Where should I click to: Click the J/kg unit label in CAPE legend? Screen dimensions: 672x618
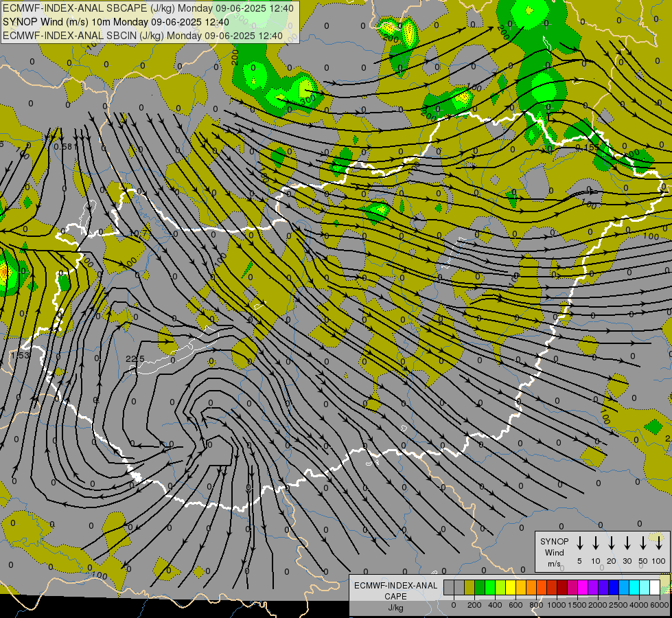(x=395, y=608)
